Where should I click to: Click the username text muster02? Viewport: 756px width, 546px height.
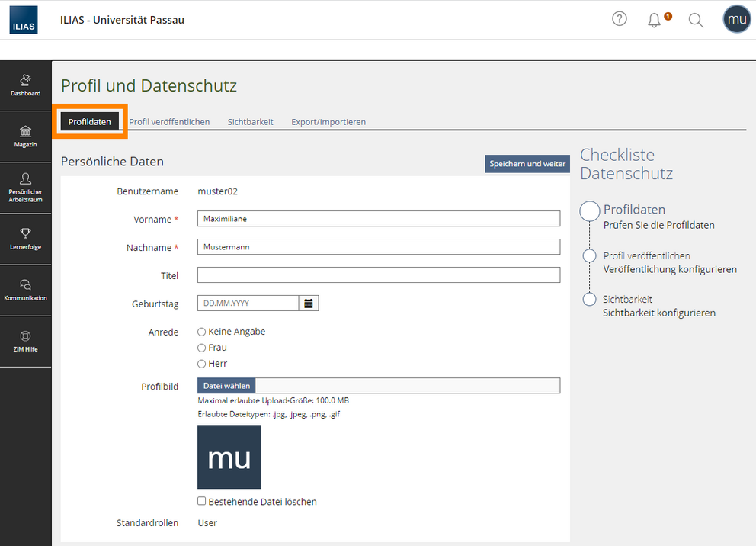[217, 191]
